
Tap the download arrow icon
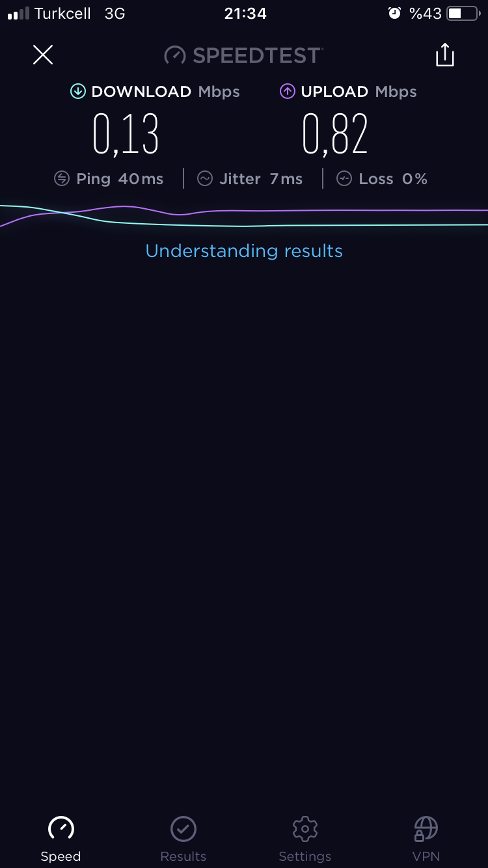78,92
